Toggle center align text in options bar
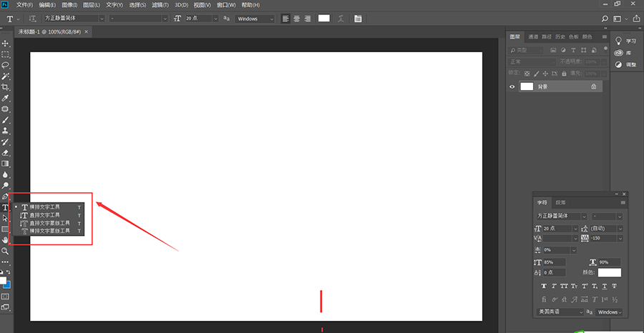The image size is (644, 333). click(296, 19)
